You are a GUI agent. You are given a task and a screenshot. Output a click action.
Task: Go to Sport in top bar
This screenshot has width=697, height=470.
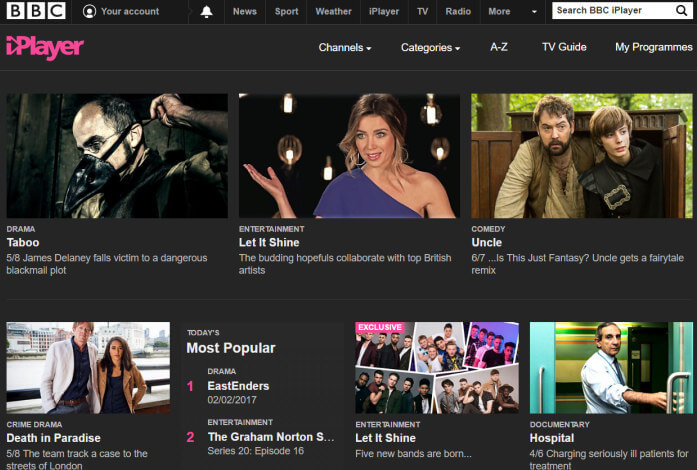286,11
